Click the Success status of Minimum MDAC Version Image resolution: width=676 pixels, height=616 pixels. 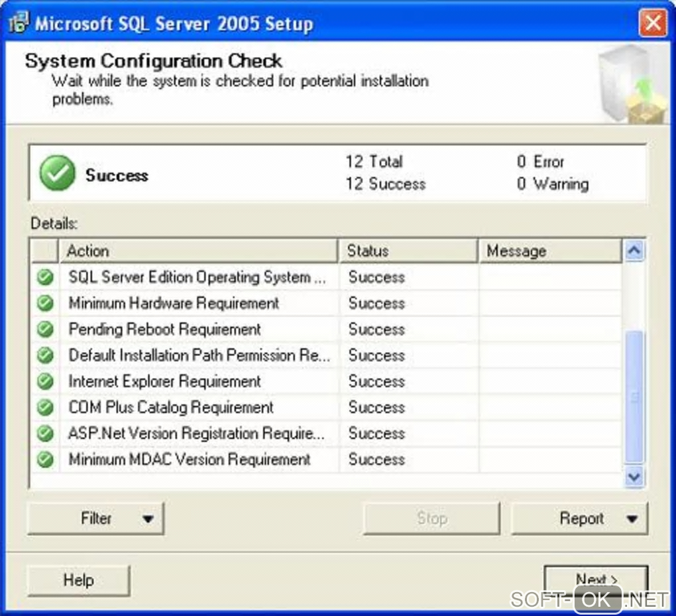(377, 460)
